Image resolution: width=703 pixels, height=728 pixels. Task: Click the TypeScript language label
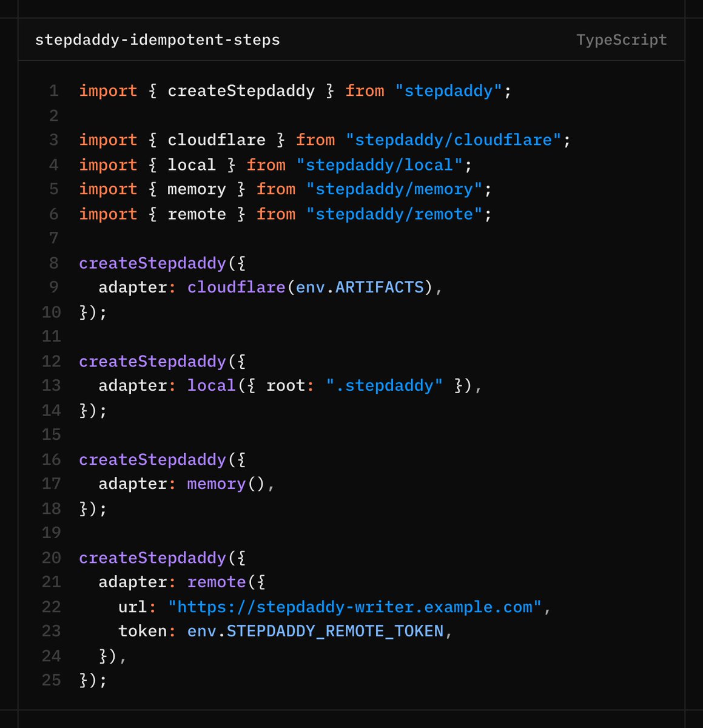(x=621, y=40)
